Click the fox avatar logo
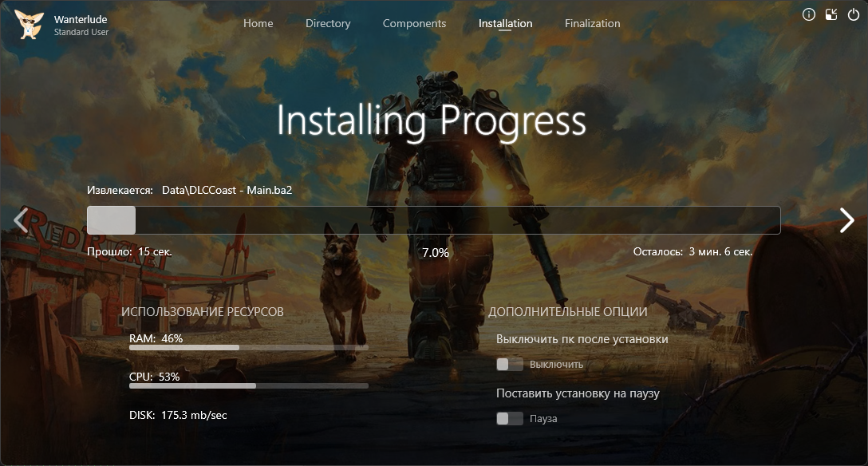Viewport: 868px width, 466px height. 30,25
